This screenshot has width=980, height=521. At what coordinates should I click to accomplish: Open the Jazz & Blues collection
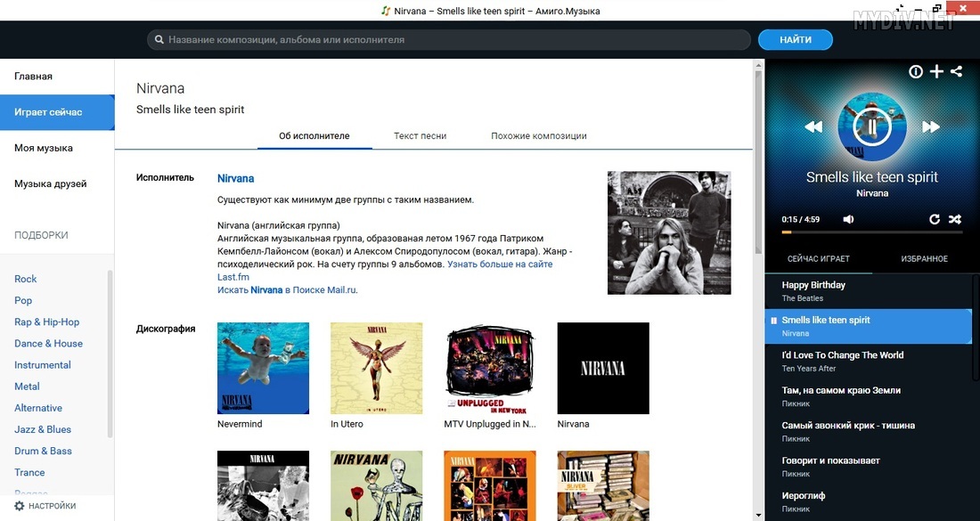tap(43, 429)
